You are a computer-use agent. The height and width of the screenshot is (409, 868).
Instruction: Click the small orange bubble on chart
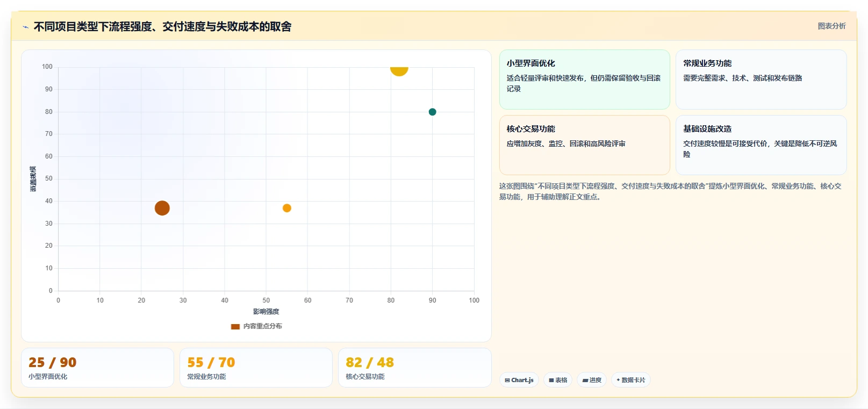pyautogui.click(x=287, y=208)
